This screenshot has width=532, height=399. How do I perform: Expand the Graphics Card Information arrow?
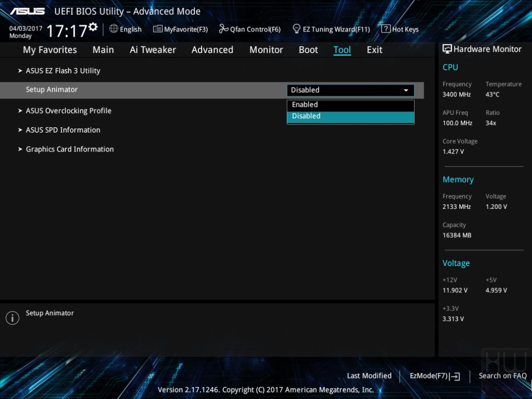[x=20, y=149]
